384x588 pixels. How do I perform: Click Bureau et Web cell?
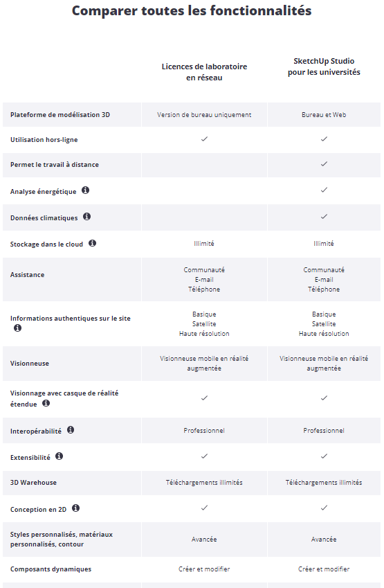[x=324, y=115]
